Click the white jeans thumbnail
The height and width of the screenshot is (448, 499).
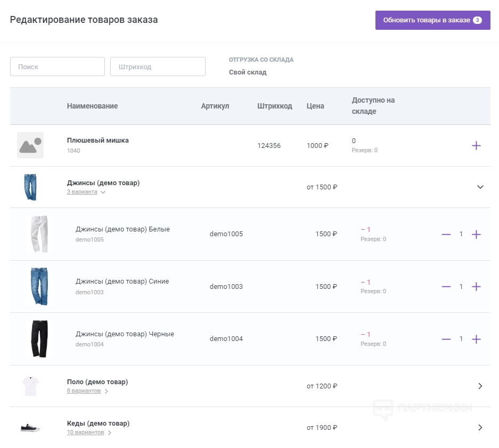pyautogui.click(x=39, y=234)
